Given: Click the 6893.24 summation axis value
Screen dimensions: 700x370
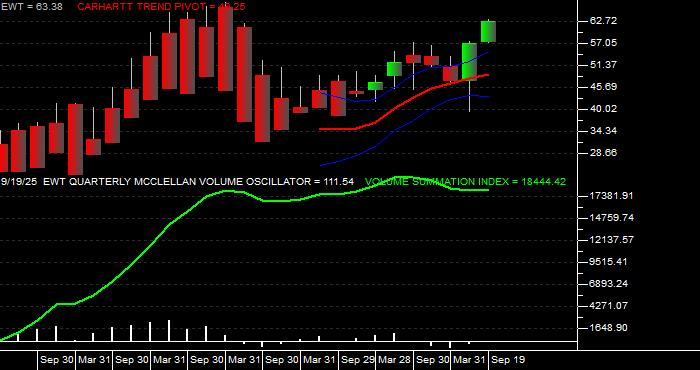Looking at the screenshot, I should point(608,284).
